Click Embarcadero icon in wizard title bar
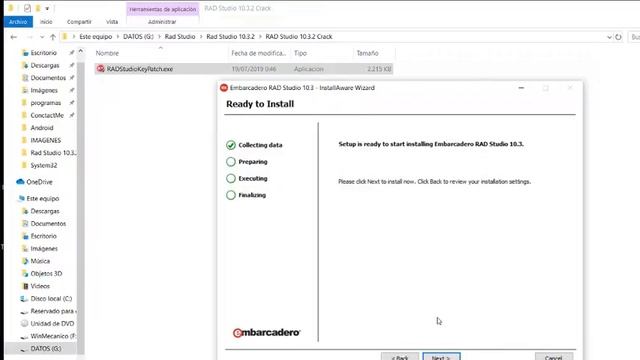Viewport: 640px width, 360px height. [x=224, y=88]
